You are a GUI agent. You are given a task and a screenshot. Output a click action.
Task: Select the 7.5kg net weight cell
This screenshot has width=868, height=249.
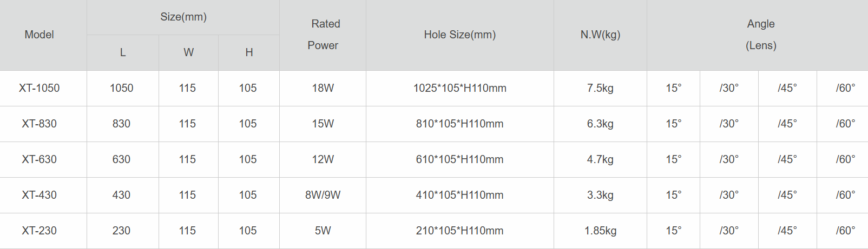600,88
